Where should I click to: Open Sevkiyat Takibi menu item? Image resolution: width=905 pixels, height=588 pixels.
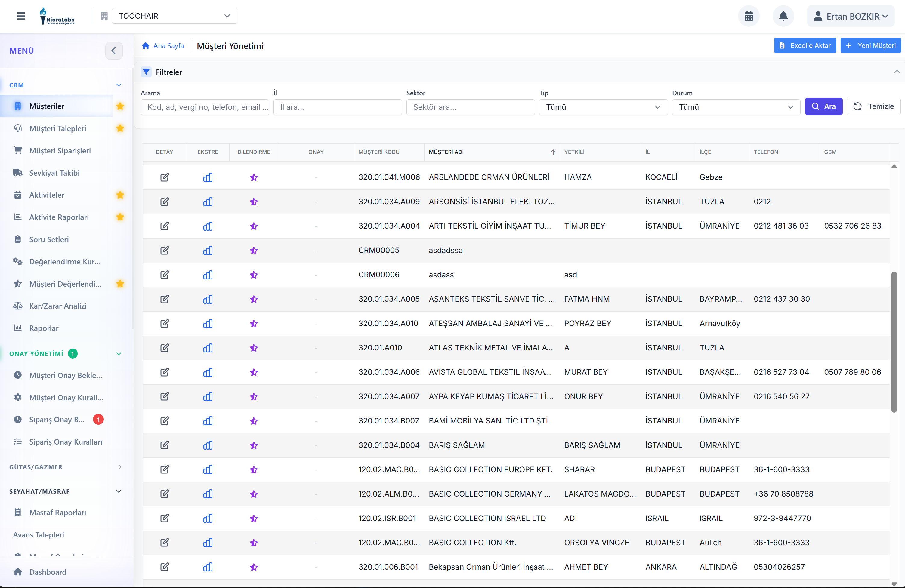54,173
